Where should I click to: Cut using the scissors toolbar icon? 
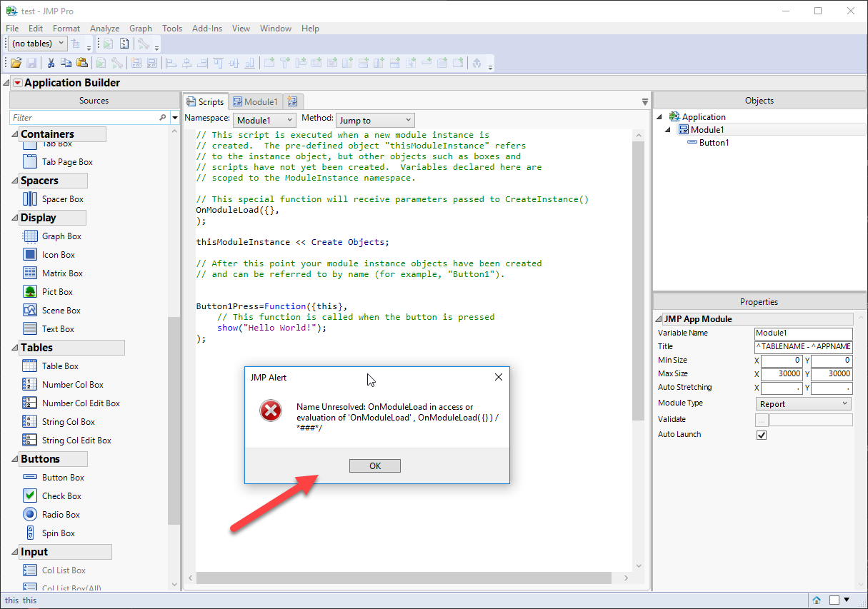coord(51,63)
